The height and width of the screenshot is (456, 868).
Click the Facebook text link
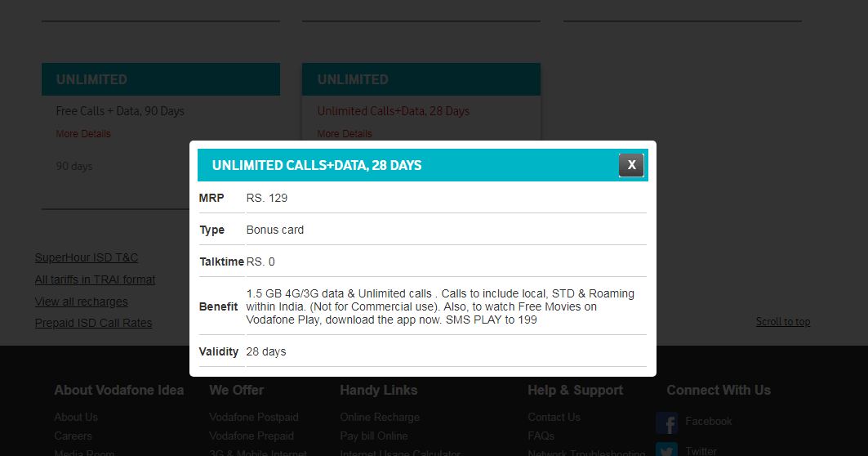[x=708, y=421]
